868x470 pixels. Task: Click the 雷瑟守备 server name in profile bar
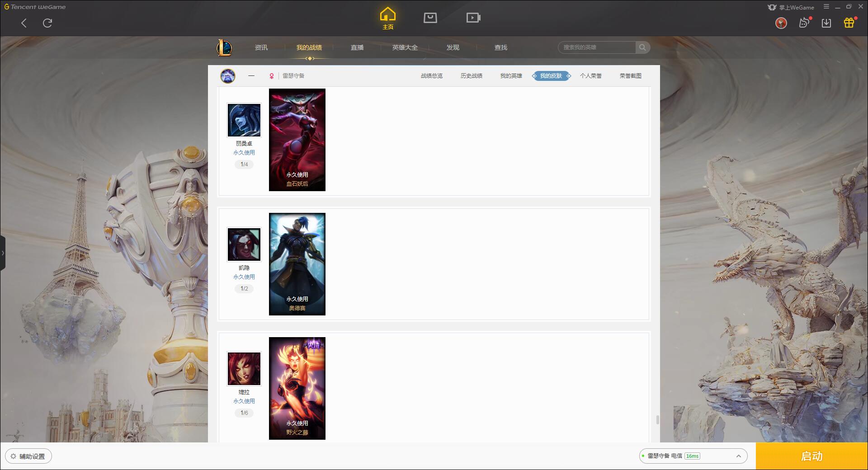pos(293,76)
